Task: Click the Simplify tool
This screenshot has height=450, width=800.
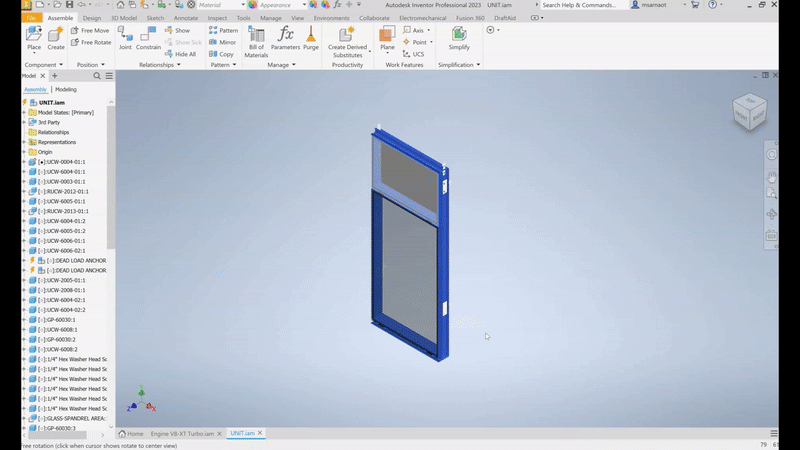Action: [x=459, y=38]
